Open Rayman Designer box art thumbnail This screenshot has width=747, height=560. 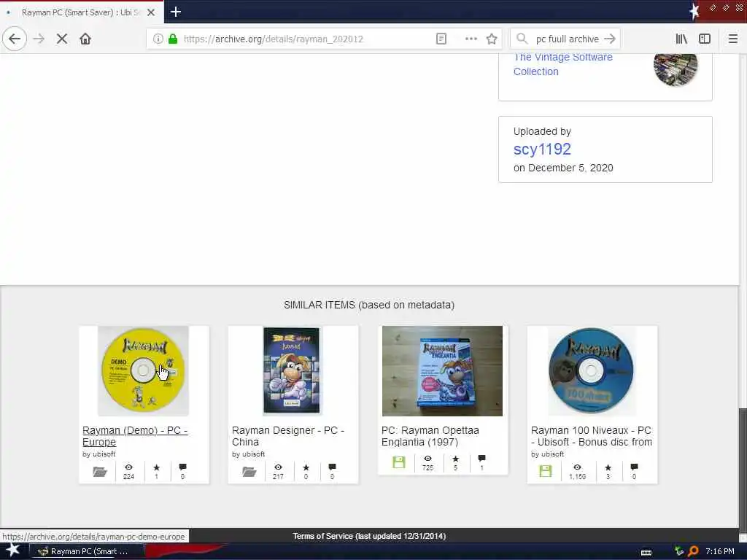click(292, 371)
